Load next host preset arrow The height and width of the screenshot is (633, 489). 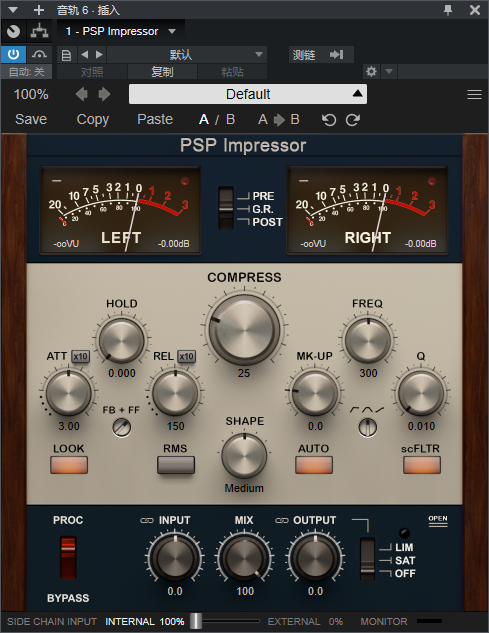point(99,54)
